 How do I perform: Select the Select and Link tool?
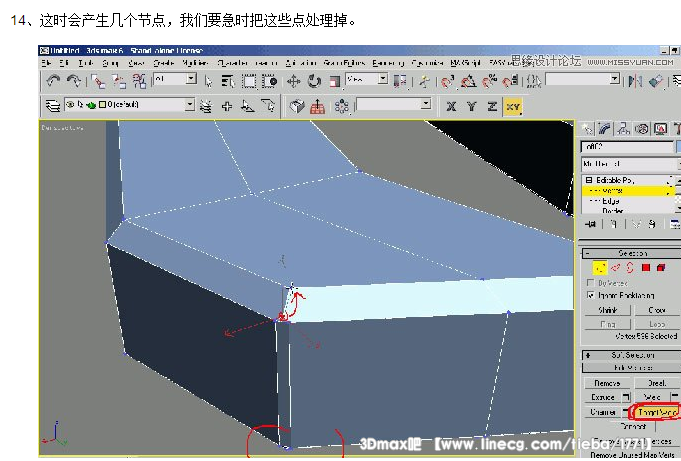(99, 81)
